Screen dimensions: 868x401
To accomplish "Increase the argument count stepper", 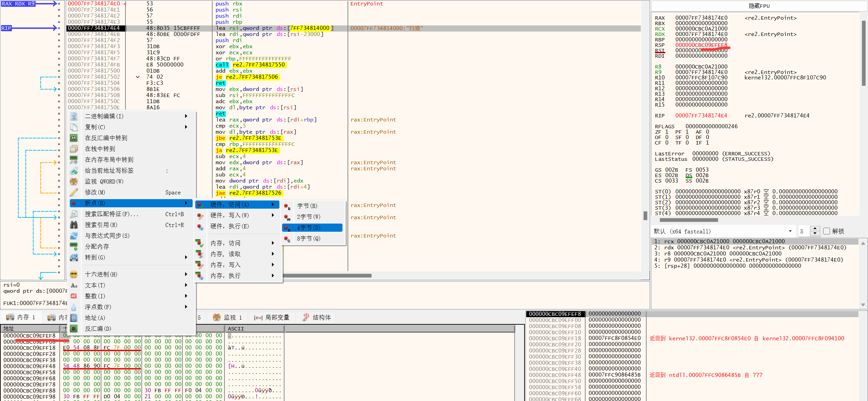I will pyautogui.click(x=815, y=229).
